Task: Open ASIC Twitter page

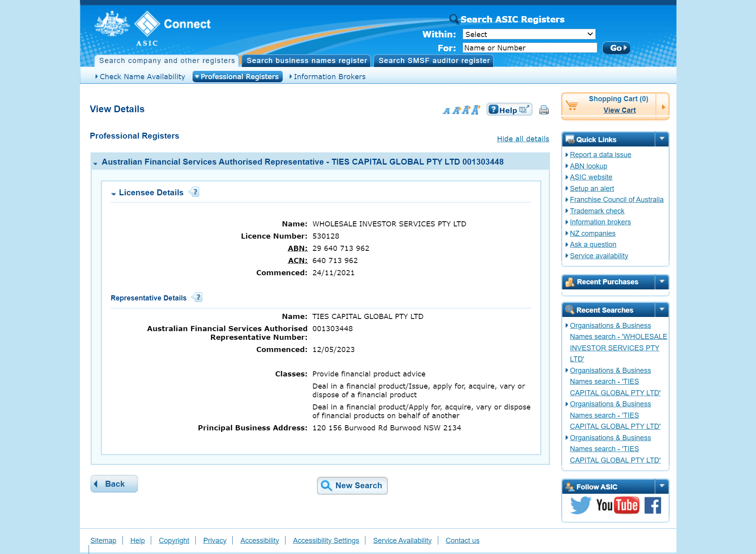Action: [580, 505]
